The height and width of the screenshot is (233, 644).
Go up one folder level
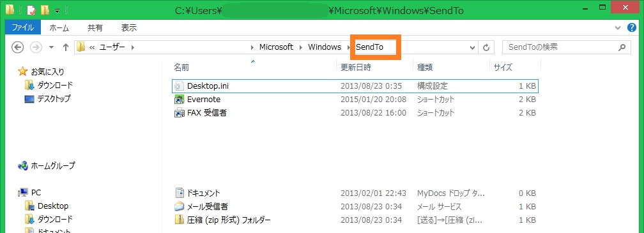point(65,47)
